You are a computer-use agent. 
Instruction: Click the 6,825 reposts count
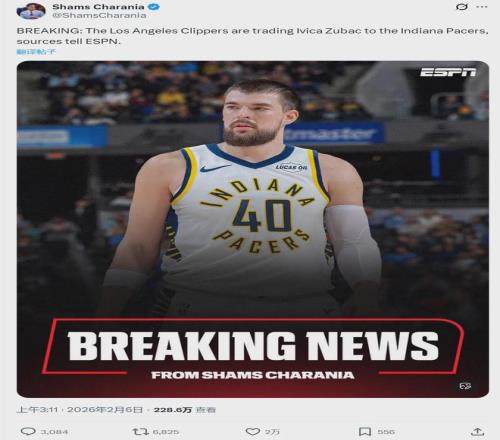coord(166,432)
